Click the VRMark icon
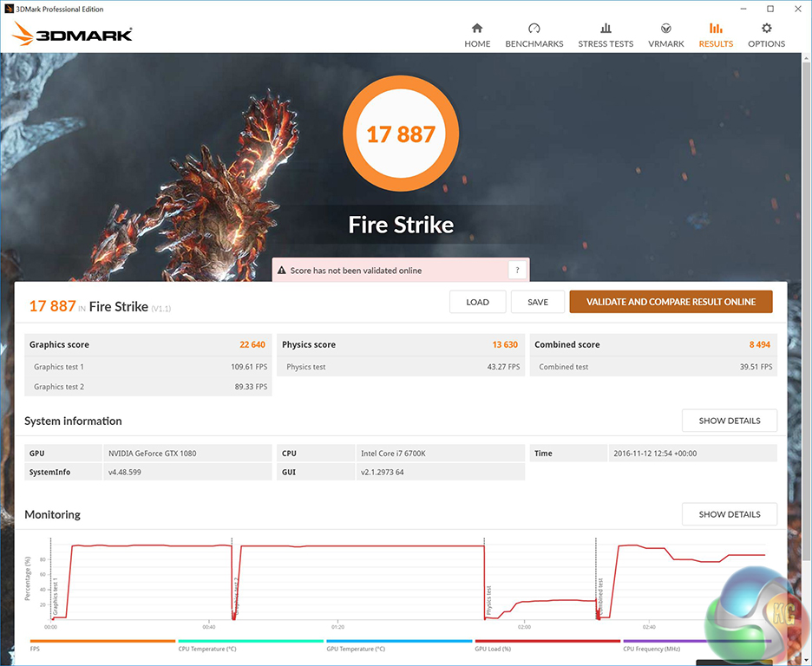This screenshot has width=812, height=666. pyautogui.click(x=666, y=28)
